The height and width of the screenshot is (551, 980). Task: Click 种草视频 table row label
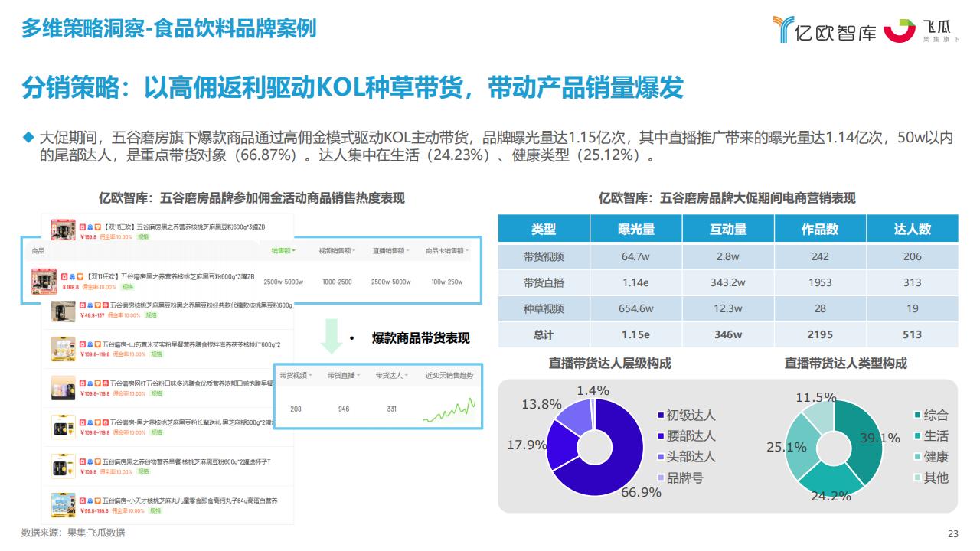[x=544, y=308]
